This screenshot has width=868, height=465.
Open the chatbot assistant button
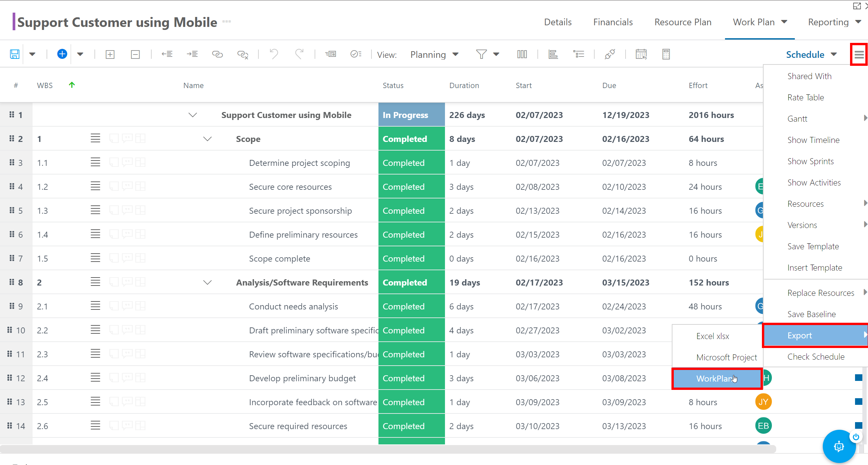pyautogui.click(x=839, y=446)
